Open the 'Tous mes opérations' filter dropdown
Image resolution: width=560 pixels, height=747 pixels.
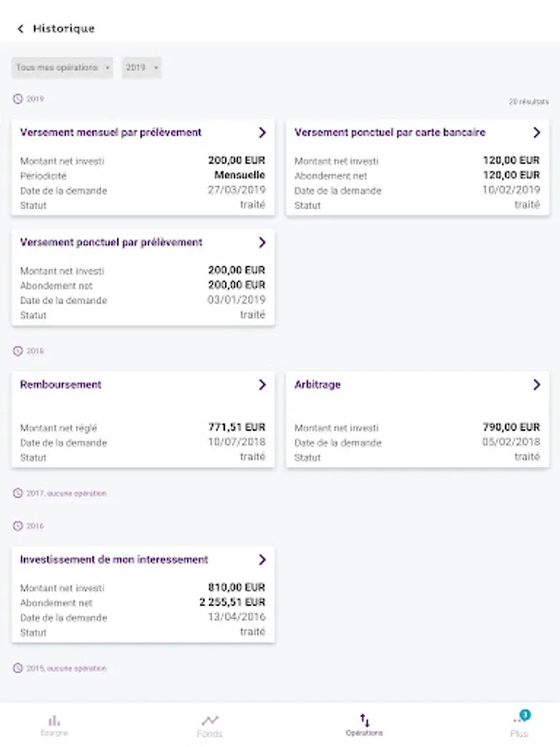(x=63, y=68)
